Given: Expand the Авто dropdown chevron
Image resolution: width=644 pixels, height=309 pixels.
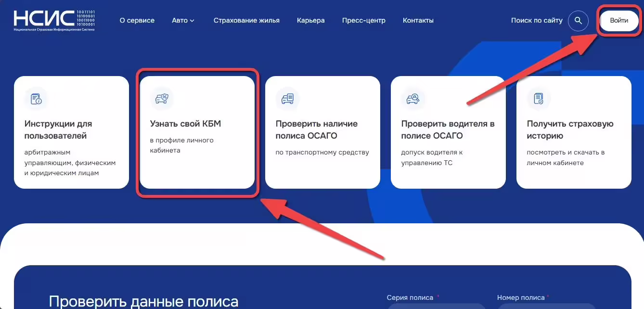Looking at the screenshot, I should [x=192, y=21].
